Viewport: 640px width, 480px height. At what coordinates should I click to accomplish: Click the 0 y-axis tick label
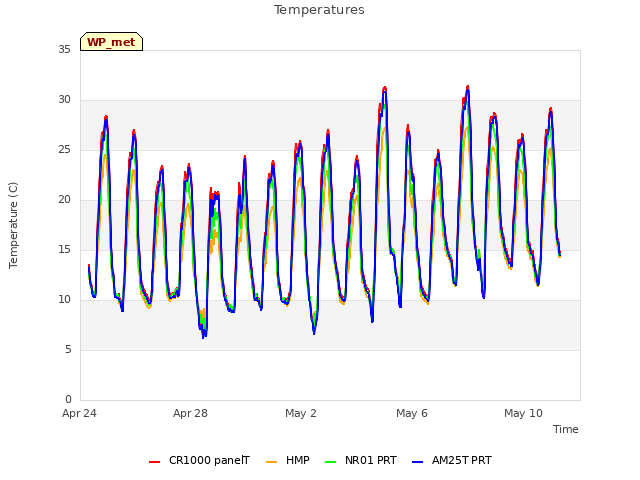tap(68, 399)
